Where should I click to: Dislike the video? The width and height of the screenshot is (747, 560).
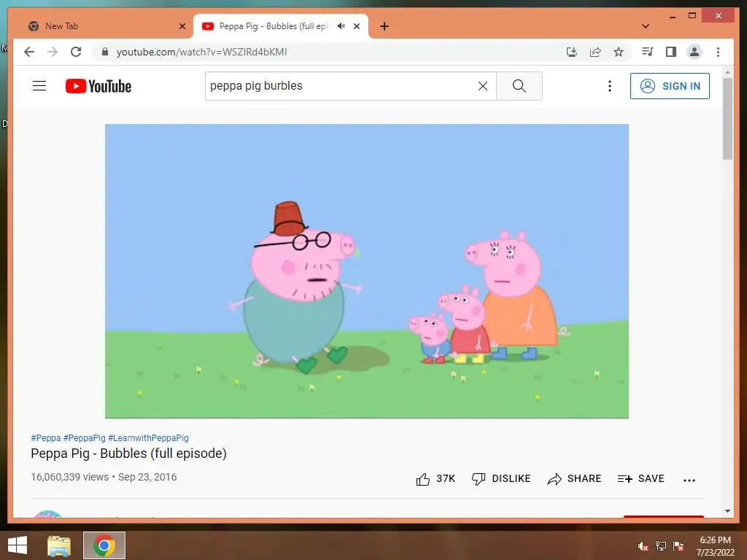point(500,478)
